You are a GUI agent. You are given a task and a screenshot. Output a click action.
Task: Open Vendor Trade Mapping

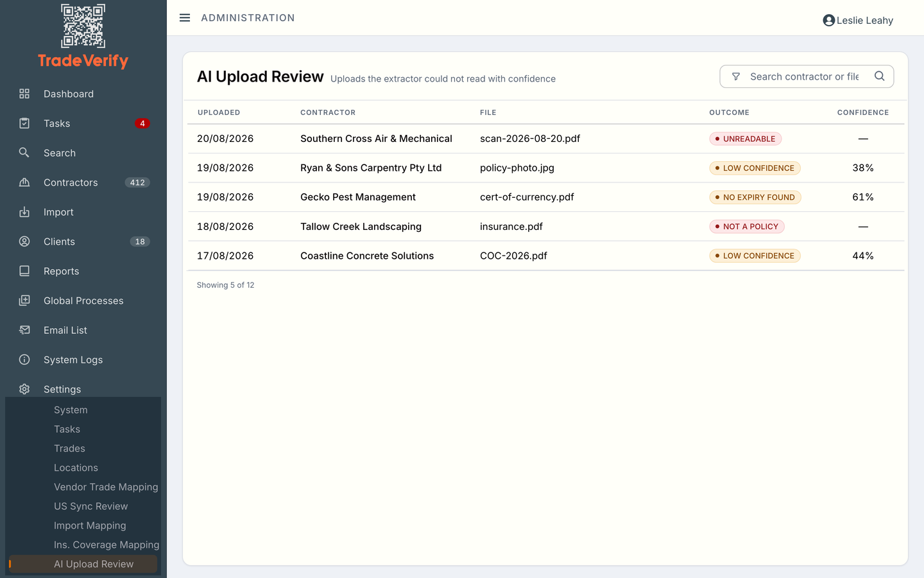106,487
